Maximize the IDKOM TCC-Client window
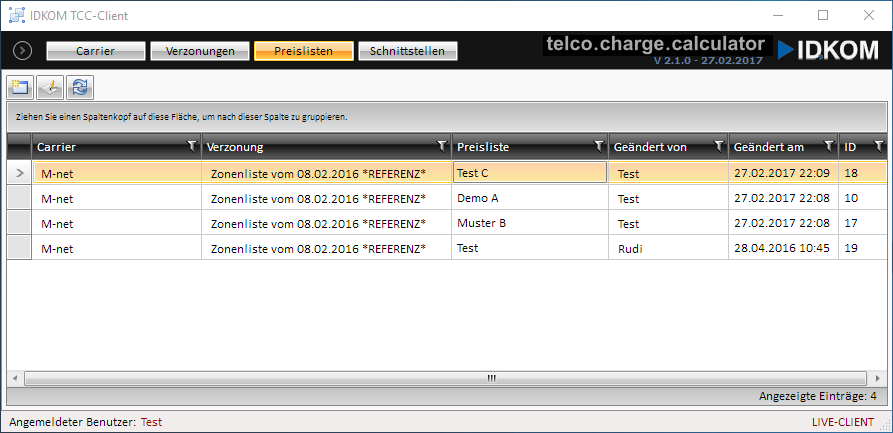The width and height of the screenshot is (893, 433). tap(823, 15)
